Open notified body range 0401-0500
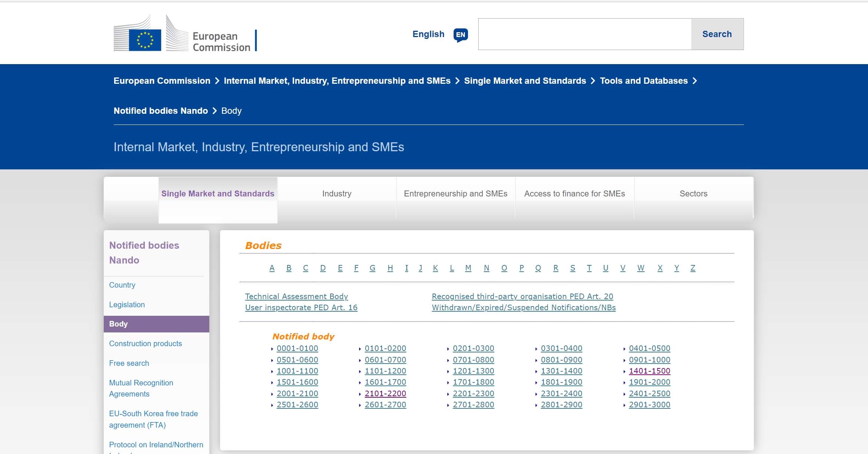The image size is (868, 454). click(x=649, y=348)
